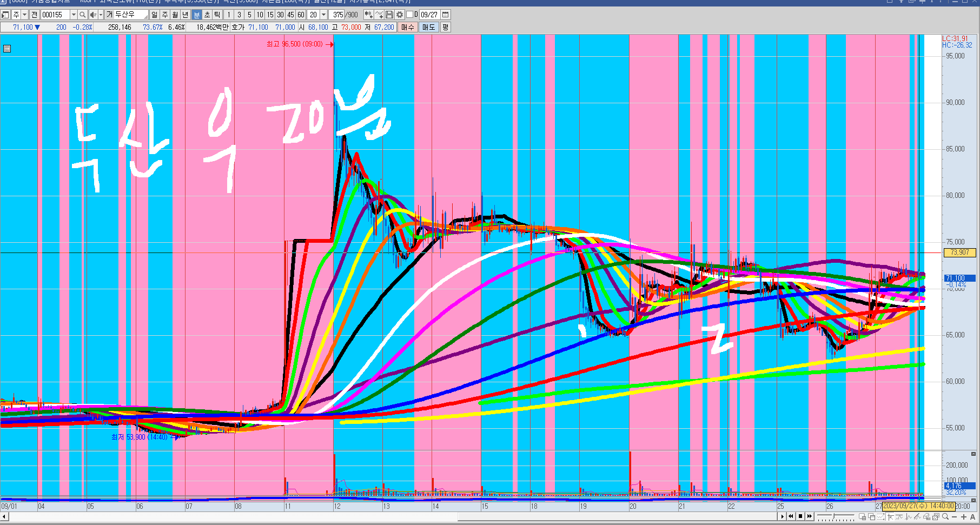Open chart settings gear icon
980x525 pixels.
coord(400,15)
